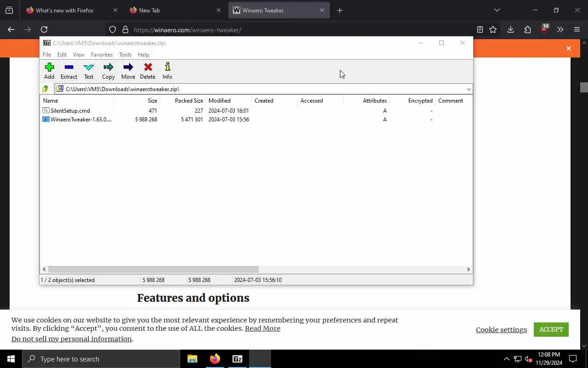Sort by Packed Size column header

coord(182,100)
